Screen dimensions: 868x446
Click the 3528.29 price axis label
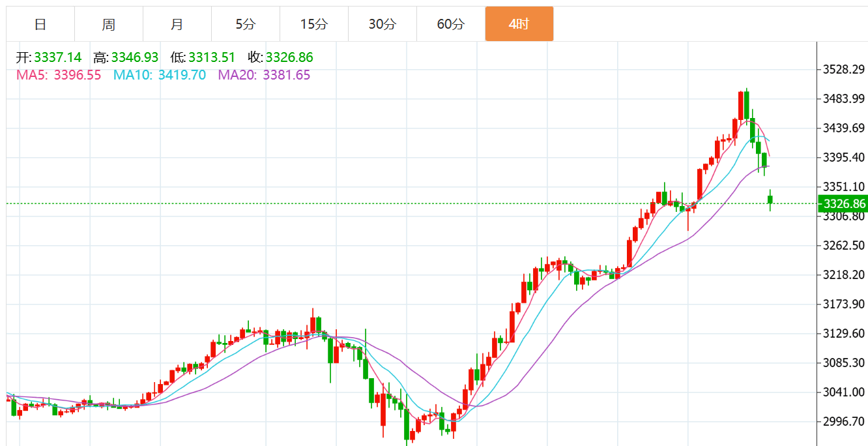[x=843, y=70]
